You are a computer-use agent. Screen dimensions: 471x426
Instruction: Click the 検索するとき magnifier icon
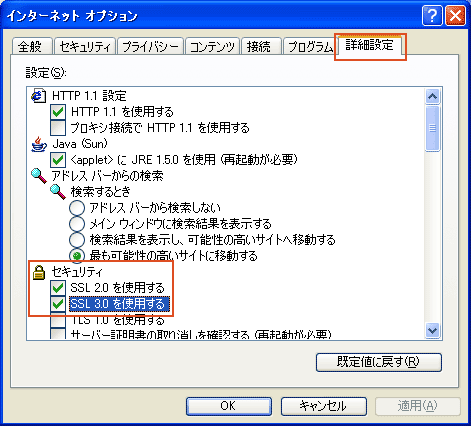click(x=58, y=192)
